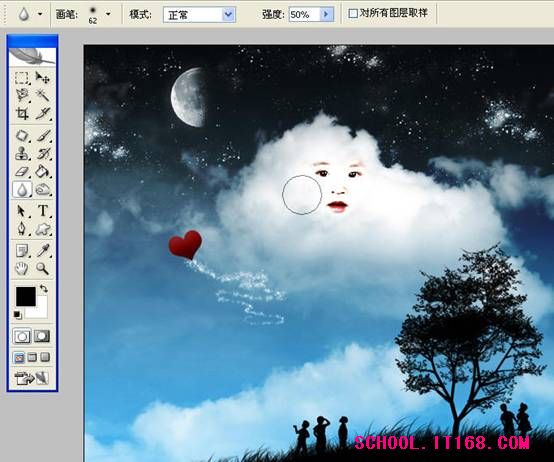Choose the Magic Wand tool
Image resolution: width=554 pixels, height=462 pixels.
[x=43, y=95]
